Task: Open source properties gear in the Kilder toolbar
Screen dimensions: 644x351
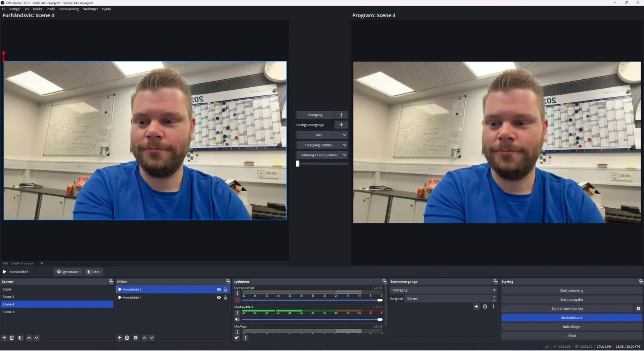Action: pos(136,338)
